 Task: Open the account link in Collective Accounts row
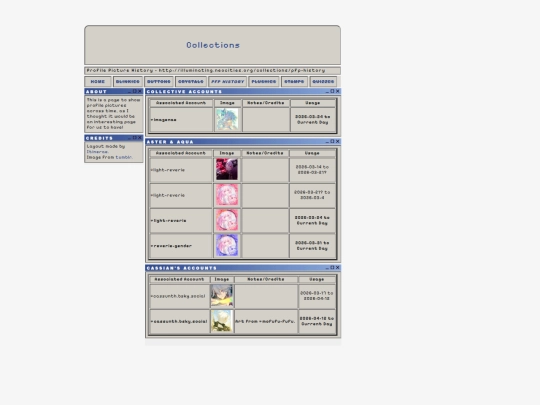(x=164, y=120)
